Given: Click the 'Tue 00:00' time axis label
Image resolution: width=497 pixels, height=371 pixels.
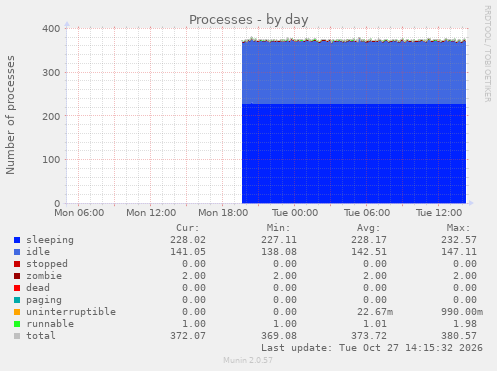Looking at the screenshot, I should click(295, 213).
